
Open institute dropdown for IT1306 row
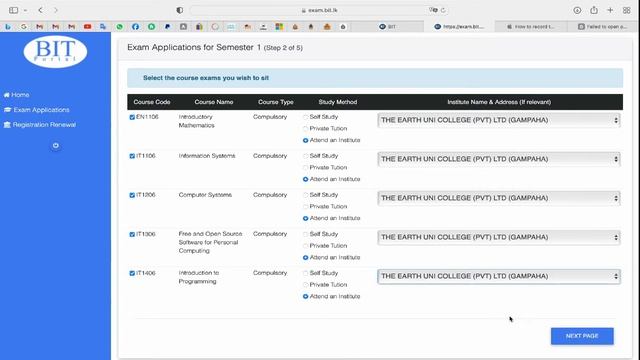tap(499, 237)
